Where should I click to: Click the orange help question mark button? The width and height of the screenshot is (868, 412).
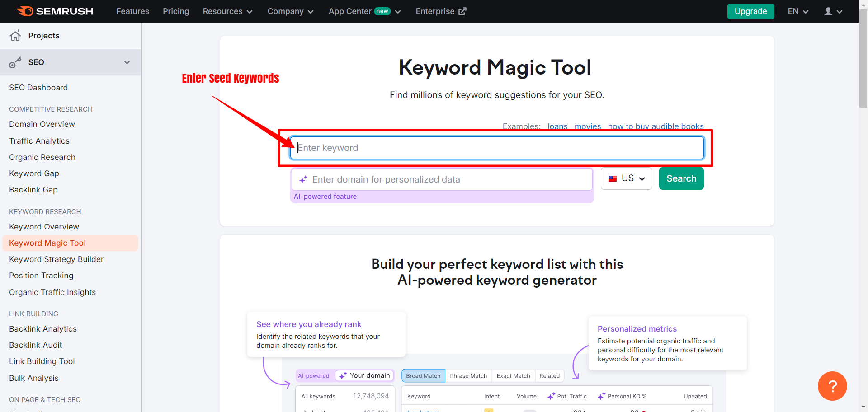click(x=832, y=386)
